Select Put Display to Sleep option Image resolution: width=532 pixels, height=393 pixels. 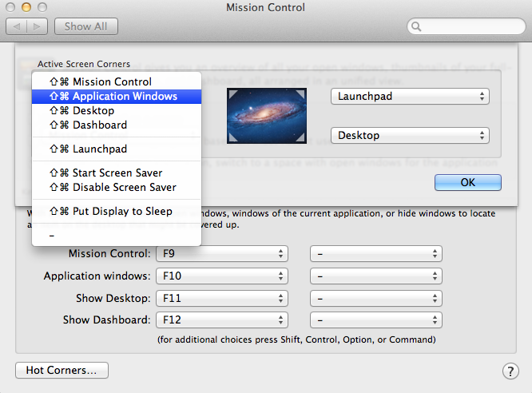pos(117,211)
